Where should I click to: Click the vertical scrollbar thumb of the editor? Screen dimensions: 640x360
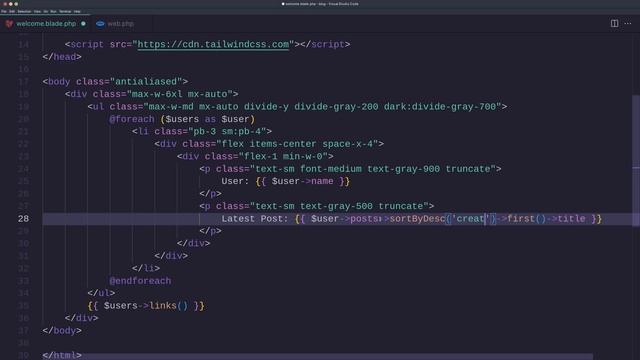636,160
